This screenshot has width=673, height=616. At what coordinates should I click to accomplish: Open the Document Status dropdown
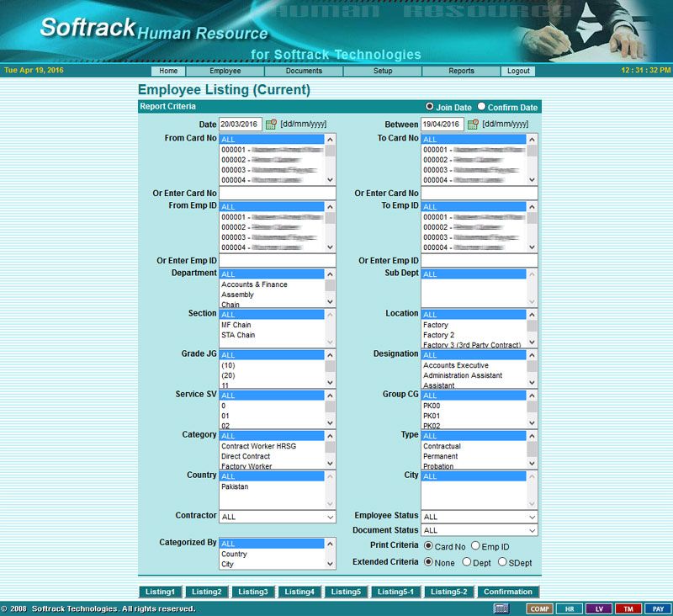[x=480, y=530]
